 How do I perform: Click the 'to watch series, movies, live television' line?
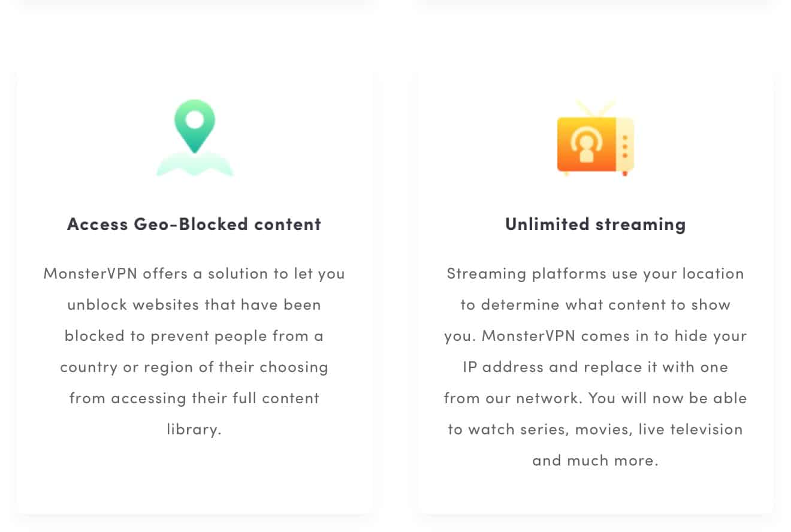(596, 430)
